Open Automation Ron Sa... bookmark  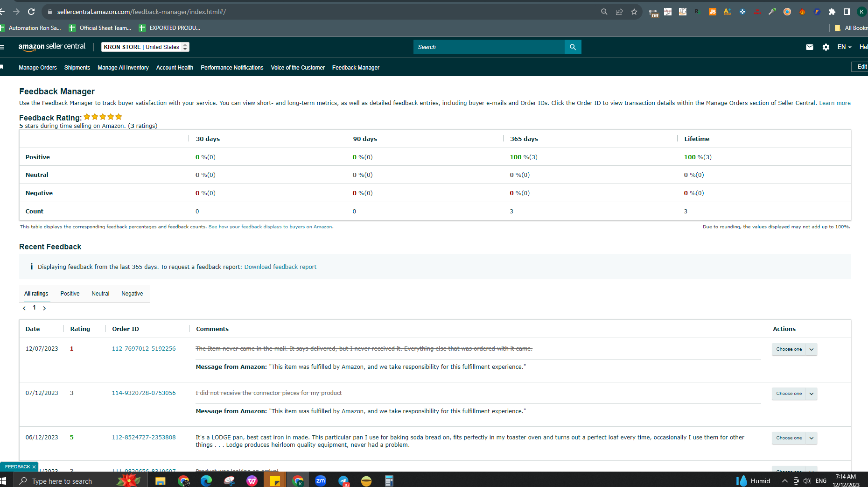(x=31, y=28)
